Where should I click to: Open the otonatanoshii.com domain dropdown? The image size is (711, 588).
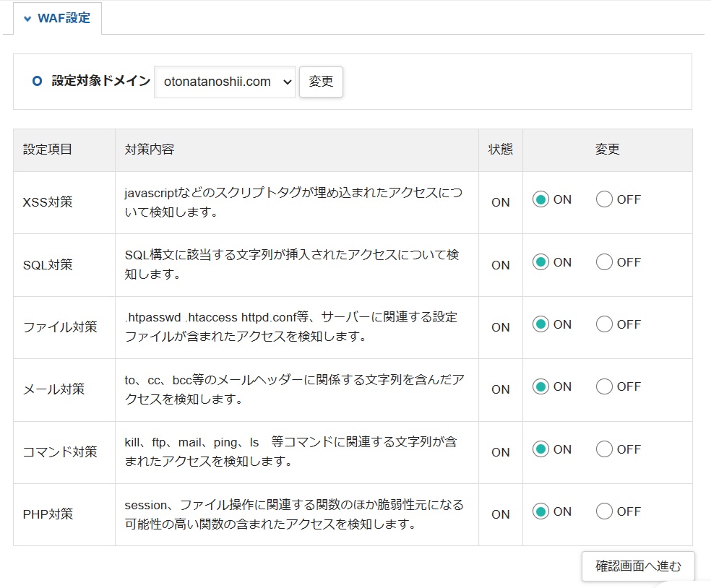[x=225, y=82]
